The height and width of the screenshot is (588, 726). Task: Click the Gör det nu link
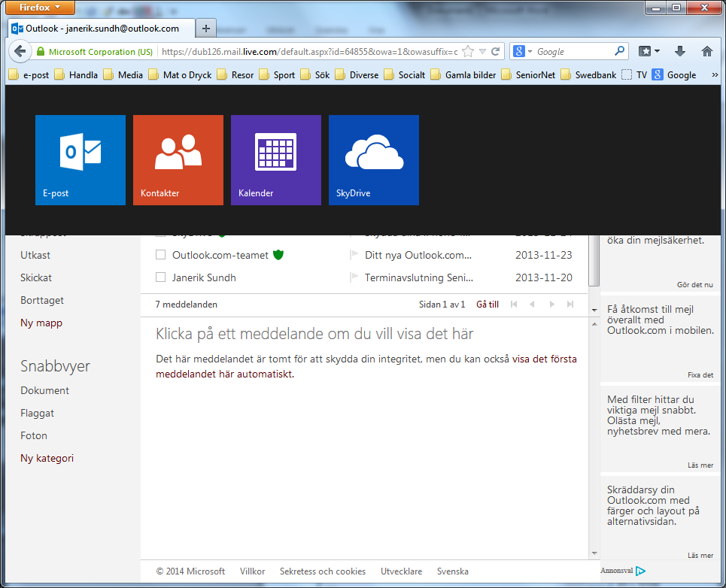coord(695,285)
